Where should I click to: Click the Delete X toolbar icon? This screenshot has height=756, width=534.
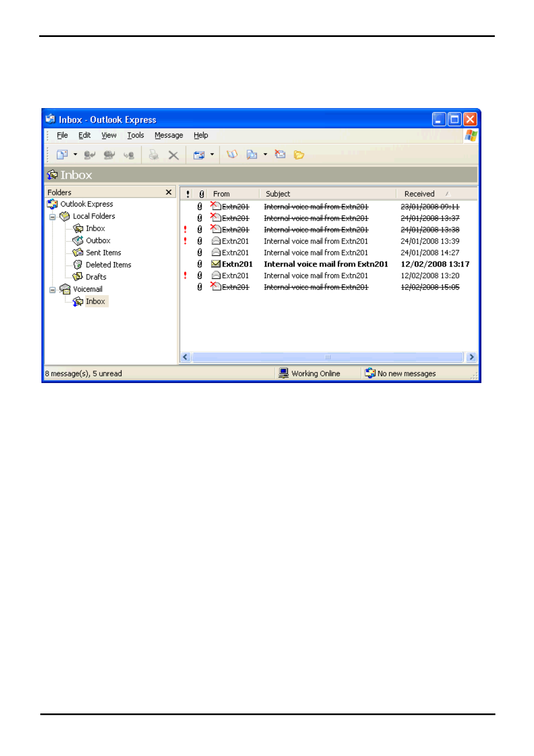(174, 155)
